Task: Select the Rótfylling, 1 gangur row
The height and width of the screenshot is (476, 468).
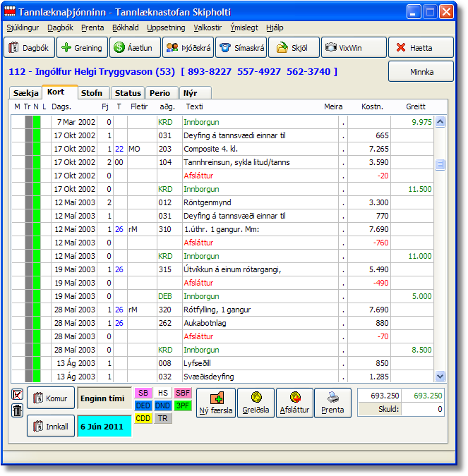Action: point(222,310)
